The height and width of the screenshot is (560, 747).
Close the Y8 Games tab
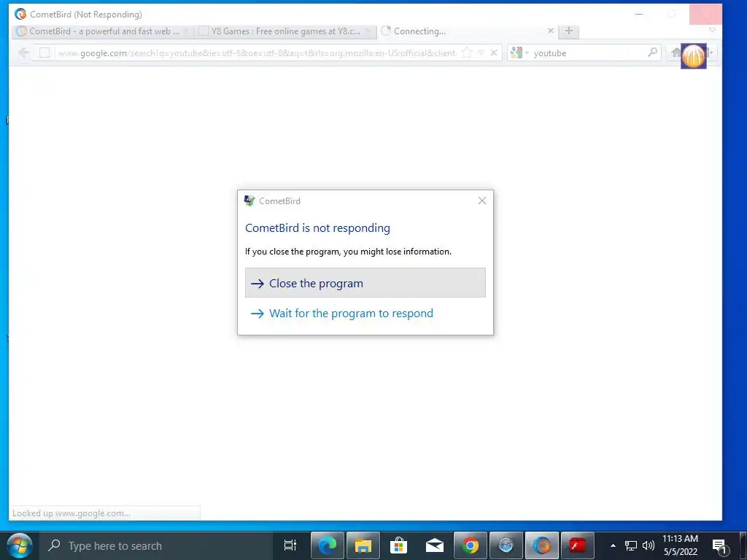pos(368,31)
